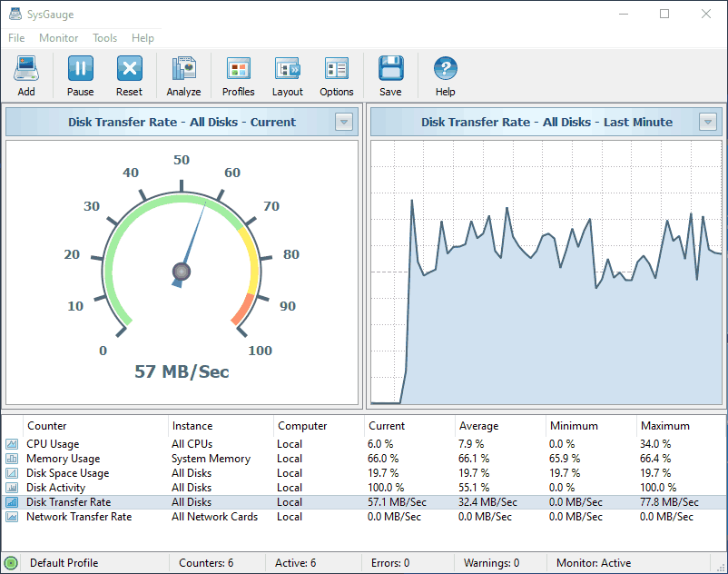Reset counters using the Reset icon
Screen dimensions: 728x574
coord(129,68)
